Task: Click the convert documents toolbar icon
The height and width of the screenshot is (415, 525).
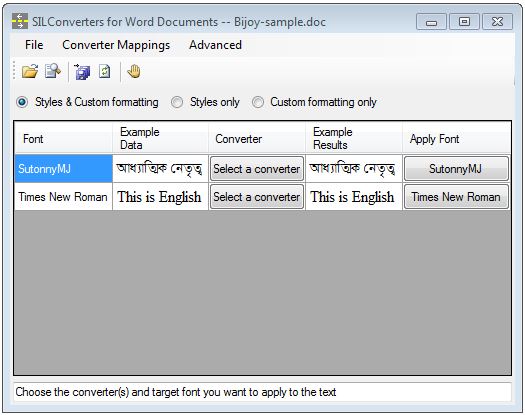Action: click(x=82, y=71)
